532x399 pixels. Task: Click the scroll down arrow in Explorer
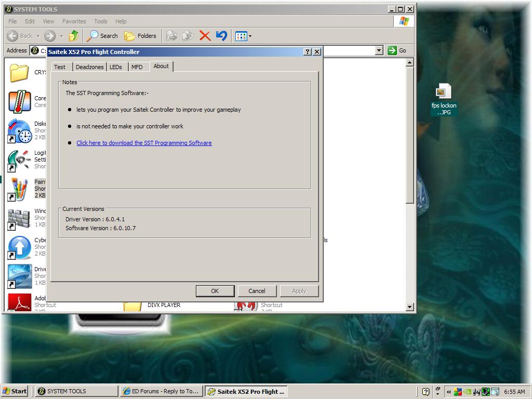click(x=410, y=307)
